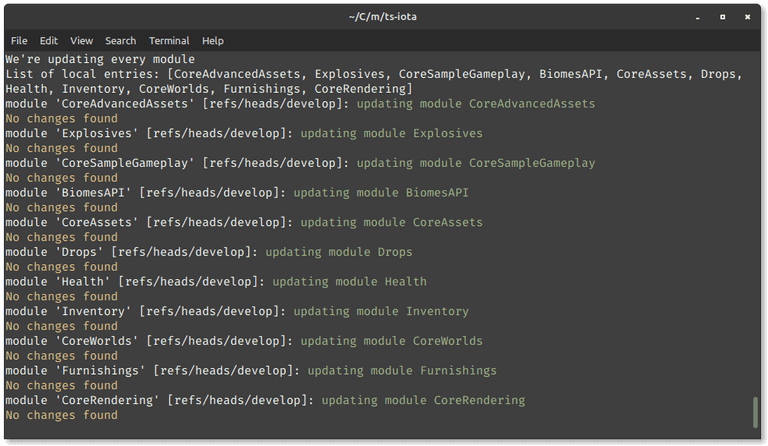Image resolution: width=768 pixels, height=446 pixels.
Task: Maximize the terminal window
Action: pyautogui.click(x=722, y=17)
